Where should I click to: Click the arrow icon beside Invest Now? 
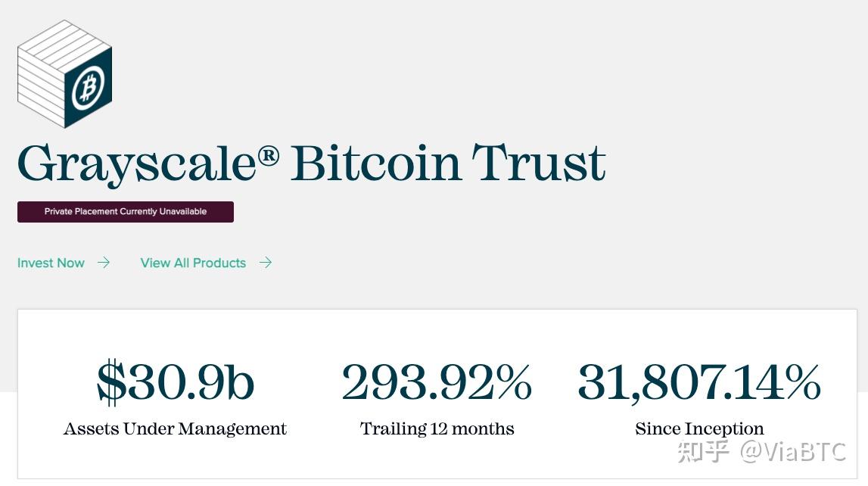click(x=104, y=263)
